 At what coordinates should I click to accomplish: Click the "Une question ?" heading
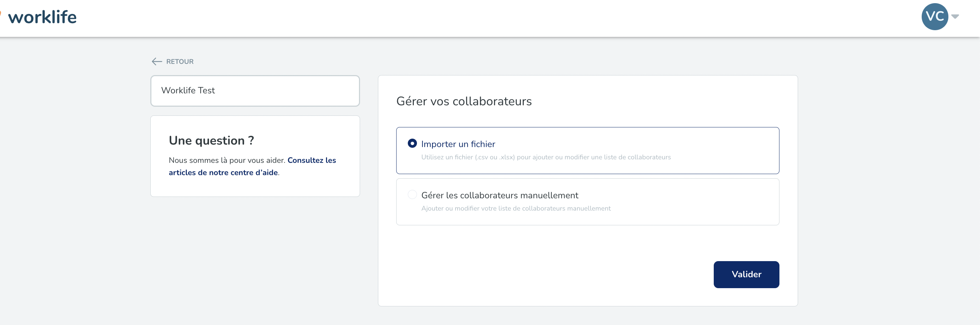point(211,141)
